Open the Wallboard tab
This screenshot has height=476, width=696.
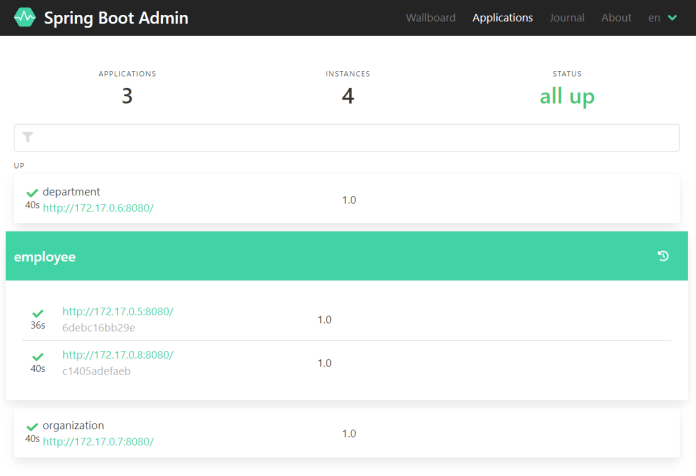[x=431, y=18]
